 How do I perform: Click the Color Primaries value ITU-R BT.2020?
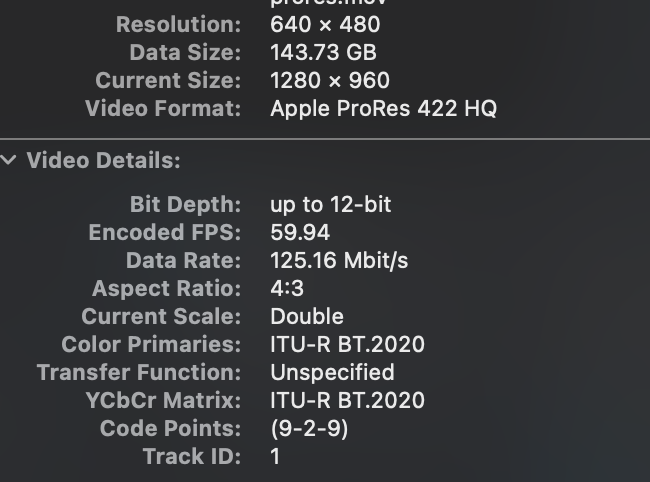[347, 345]
